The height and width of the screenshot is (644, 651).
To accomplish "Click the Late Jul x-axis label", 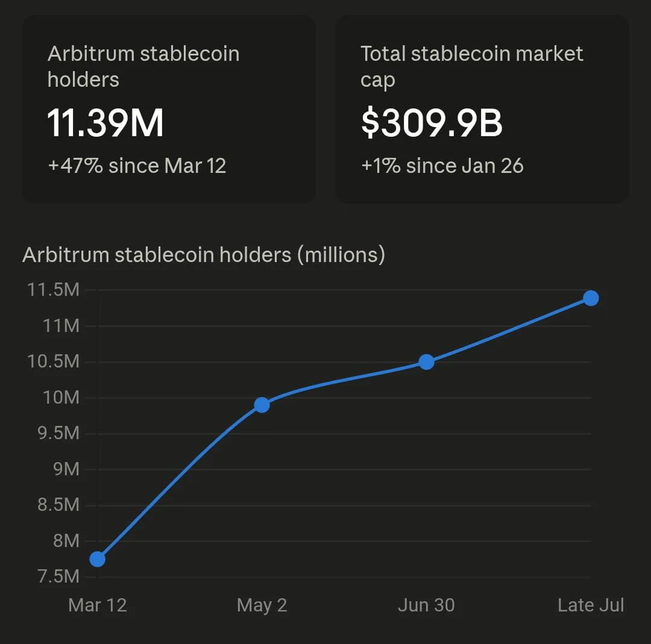I will 591,605.
